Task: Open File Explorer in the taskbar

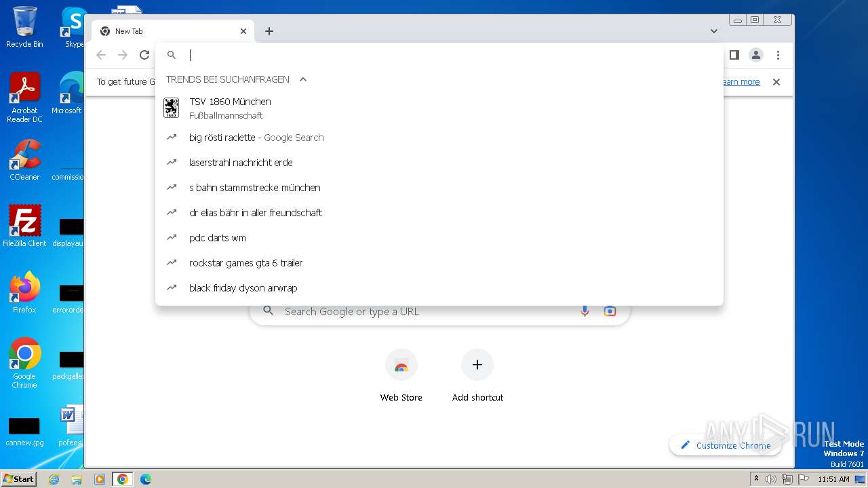Action: point(77,479)
